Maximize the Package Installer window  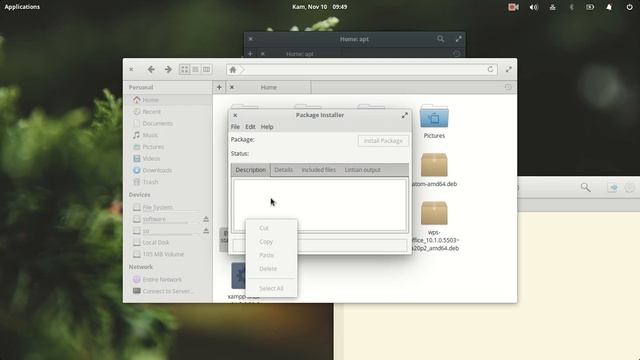coord(404,116)
